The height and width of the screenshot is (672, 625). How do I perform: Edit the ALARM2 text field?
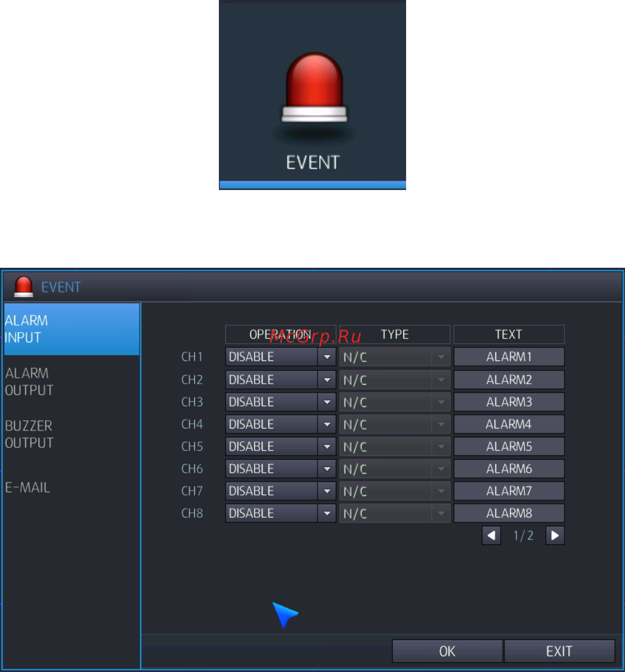click(x=509, y=380)
